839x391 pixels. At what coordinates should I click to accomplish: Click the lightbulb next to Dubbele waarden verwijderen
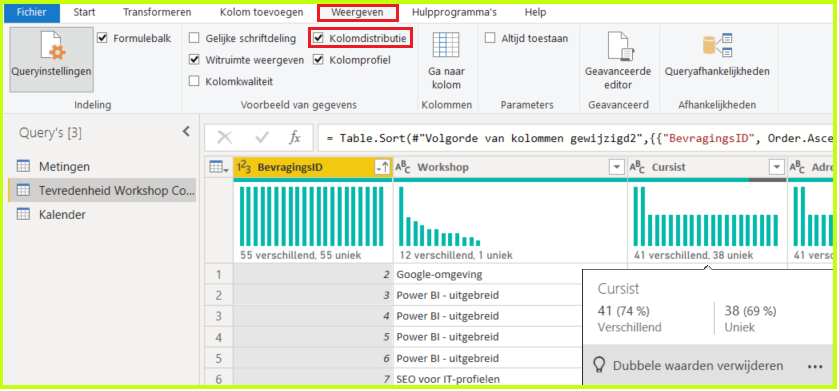click(600, 365)
